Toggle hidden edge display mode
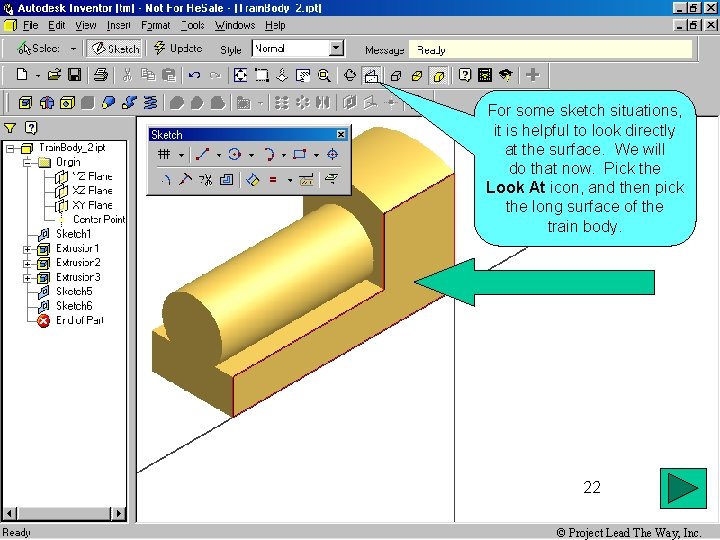Viewport: 720px width, 540px height. click(417, 75)
